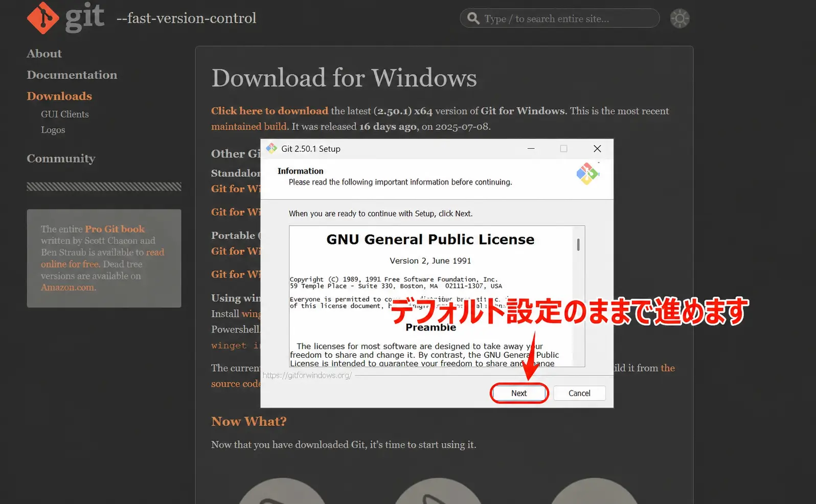
Task: Open the Downloads menu item
Action: [59, 96]
